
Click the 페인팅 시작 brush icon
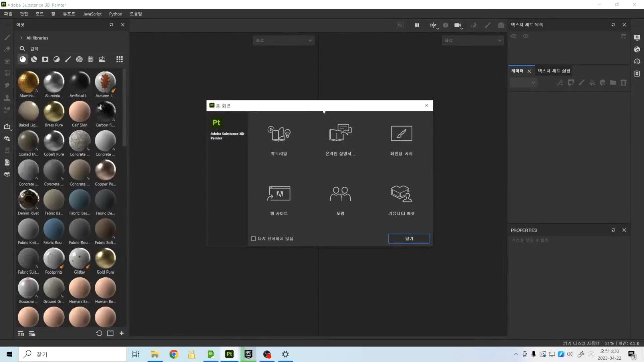401,134
